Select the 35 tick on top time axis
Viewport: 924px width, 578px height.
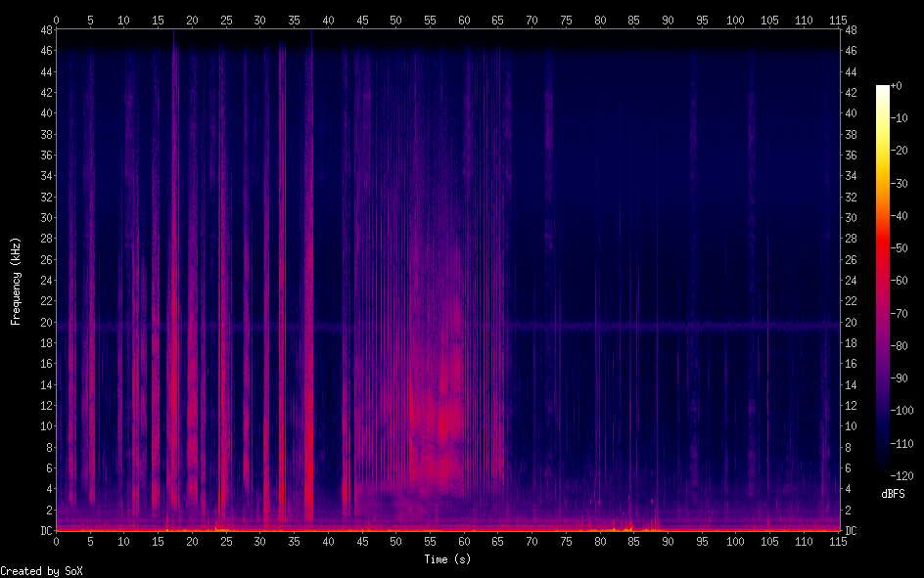click(x=294, y=20)
